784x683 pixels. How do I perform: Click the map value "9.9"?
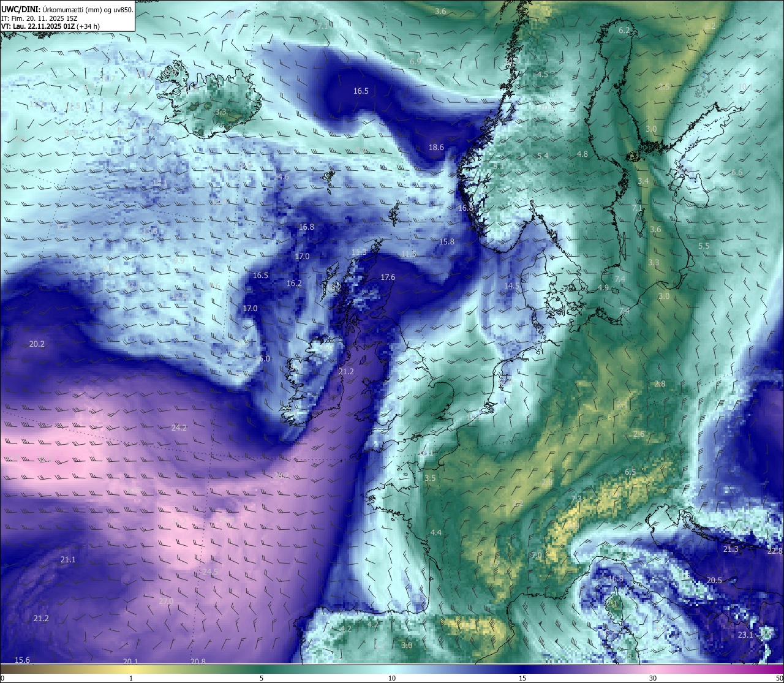pyautogui.click(x=179, y=261)
